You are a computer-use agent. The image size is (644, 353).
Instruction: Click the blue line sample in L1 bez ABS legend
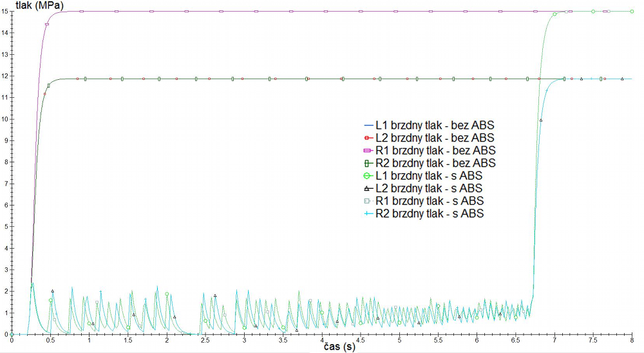(x=368, y=126)
